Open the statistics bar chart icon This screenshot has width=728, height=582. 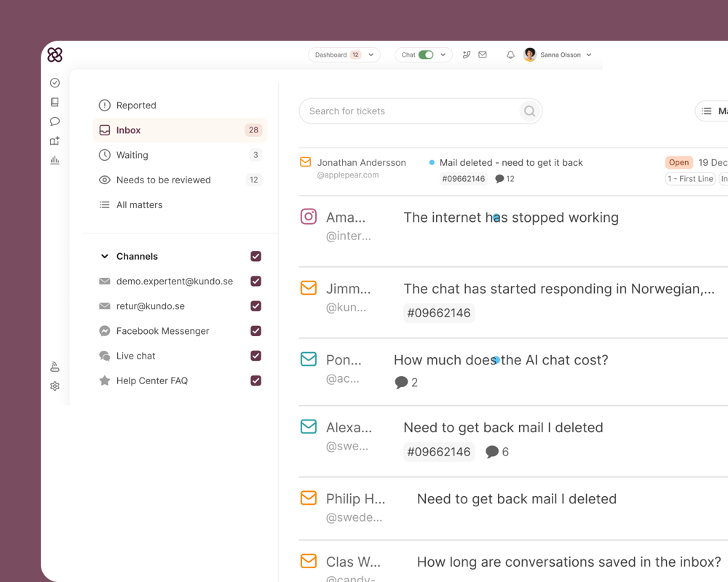tap(55, 160)
